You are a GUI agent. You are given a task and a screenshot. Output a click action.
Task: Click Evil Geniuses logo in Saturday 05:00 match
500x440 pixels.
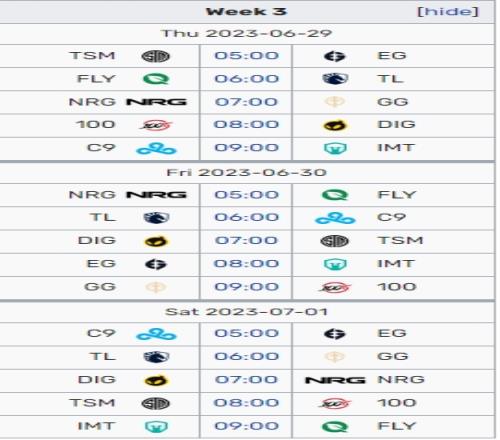[x=335, y=334]
